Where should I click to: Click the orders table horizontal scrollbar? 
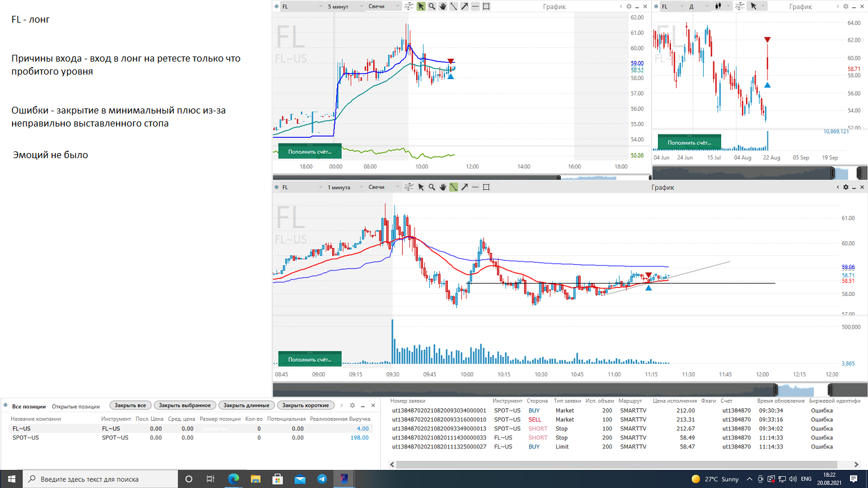(x=624, y=464)
